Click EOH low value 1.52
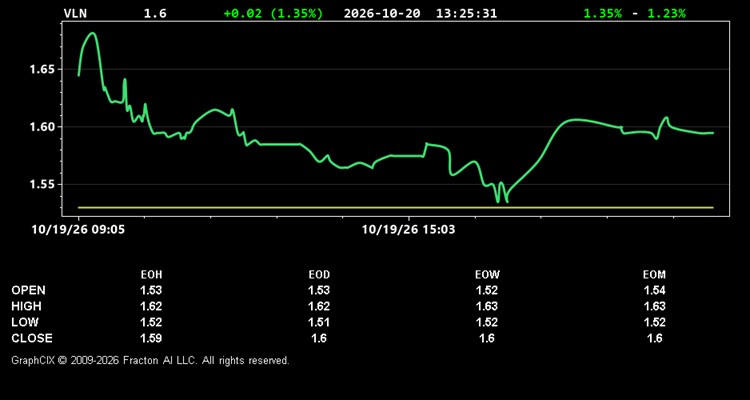Viewport: 750px width, 400px height. [x=151, y=322]
